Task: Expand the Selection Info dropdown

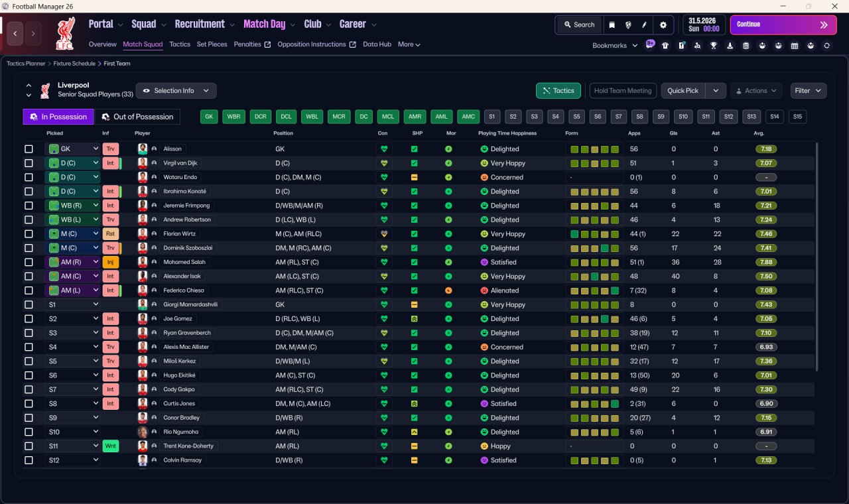Action: 176,91
